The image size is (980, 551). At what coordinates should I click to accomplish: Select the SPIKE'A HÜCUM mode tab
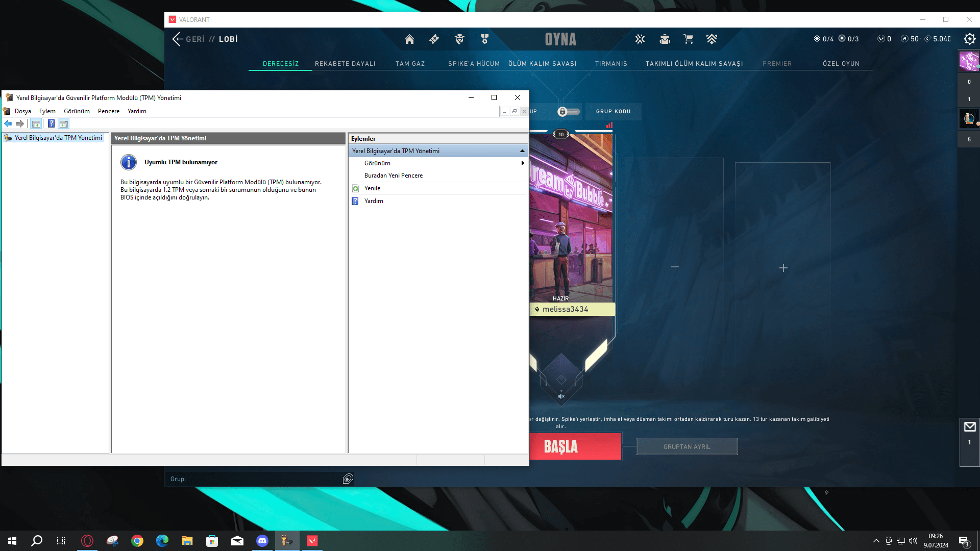pos(474,64)
